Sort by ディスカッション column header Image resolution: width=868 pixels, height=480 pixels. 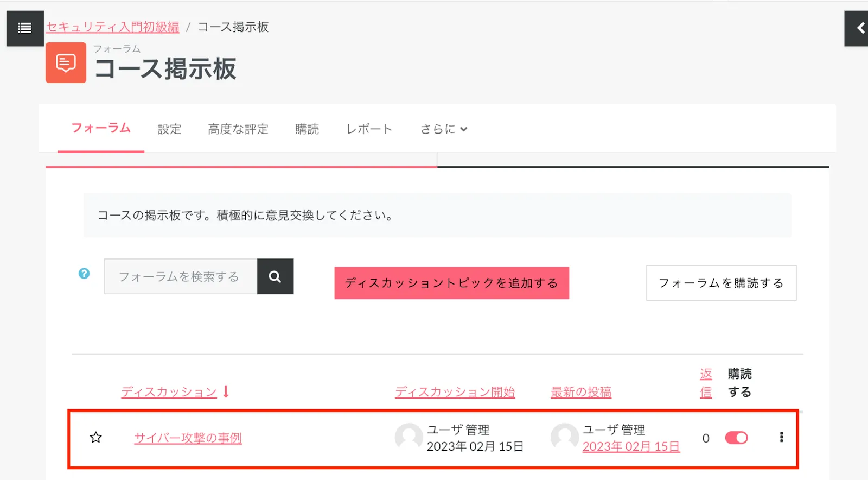(169, 392)
